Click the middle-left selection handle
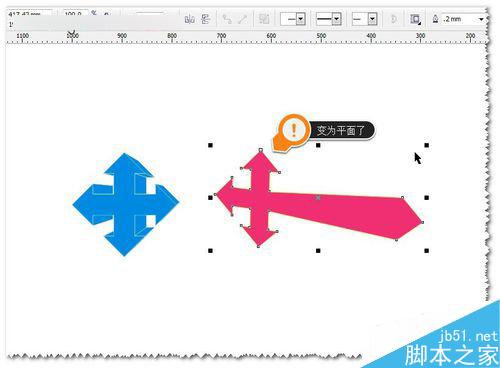Screen dimensions: 500x368 [x=210, y=198]
